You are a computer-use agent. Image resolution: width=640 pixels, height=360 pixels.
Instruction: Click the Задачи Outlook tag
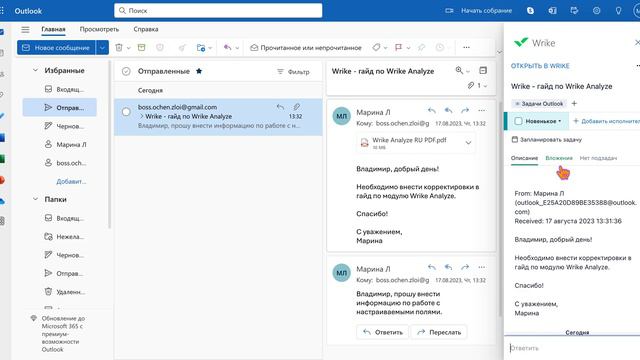[x=539, y=104]
